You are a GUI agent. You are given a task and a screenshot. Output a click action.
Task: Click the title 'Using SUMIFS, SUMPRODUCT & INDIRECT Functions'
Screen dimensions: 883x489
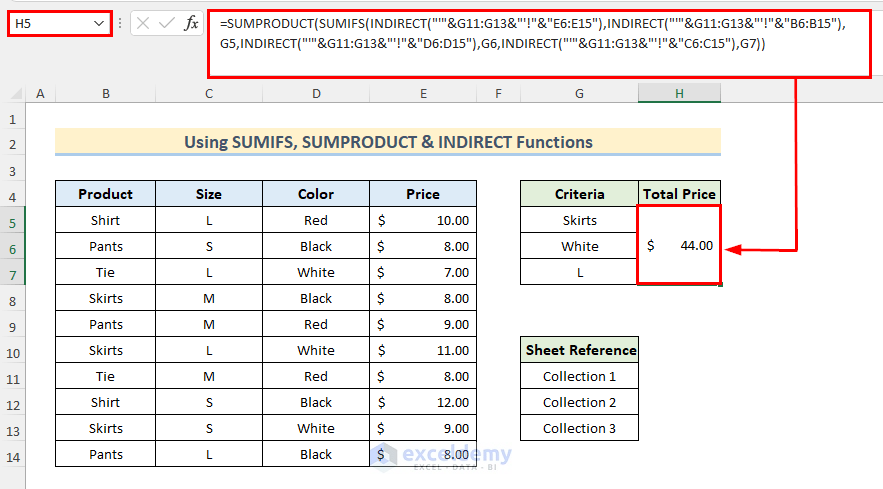388,142
